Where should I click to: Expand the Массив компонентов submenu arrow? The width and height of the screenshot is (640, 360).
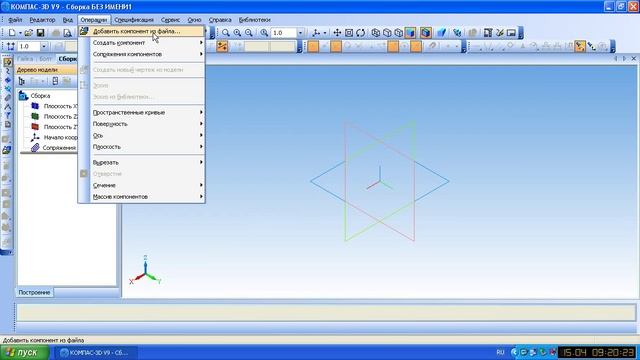201,196
